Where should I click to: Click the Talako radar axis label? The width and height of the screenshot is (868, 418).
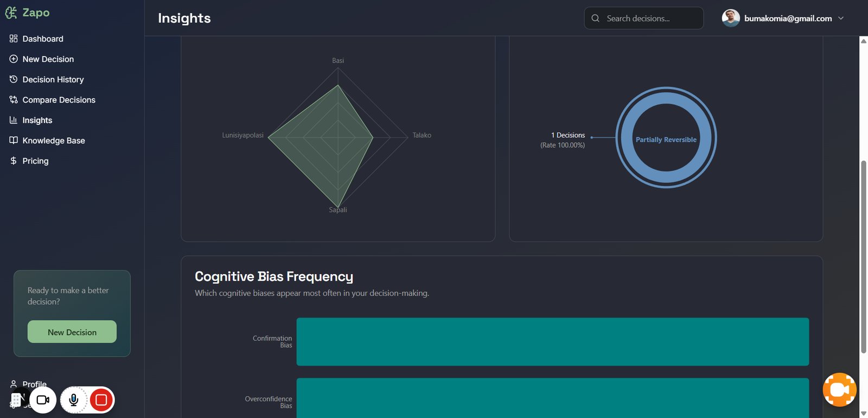pyautogui.click(x=422, y=135)
